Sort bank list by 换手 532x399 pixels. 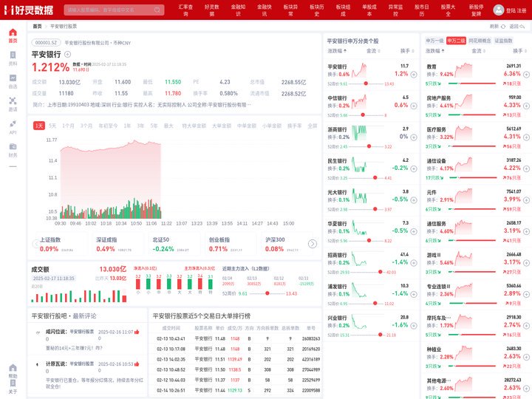[407, 51]
